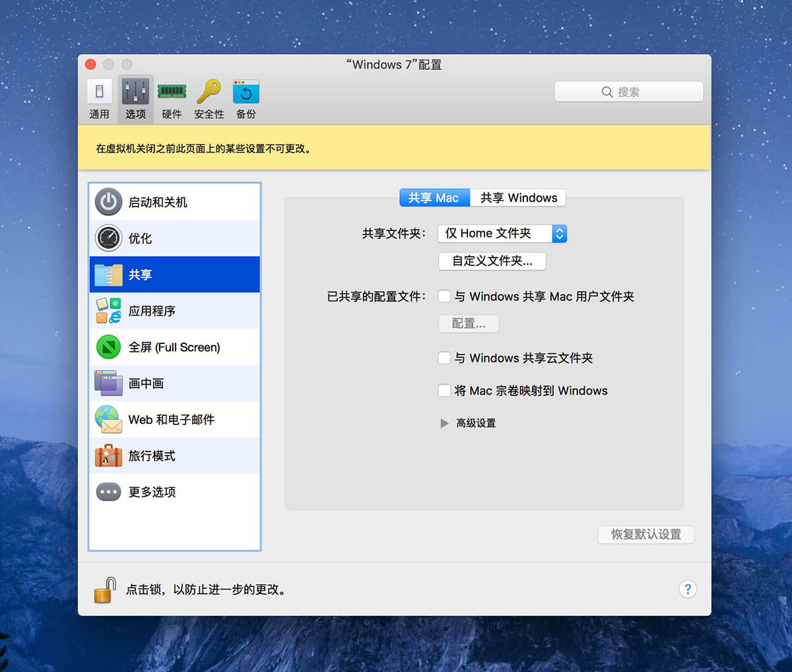Select 画中画 in the sidebar list

pyautogui.click(x=175, y=383)
